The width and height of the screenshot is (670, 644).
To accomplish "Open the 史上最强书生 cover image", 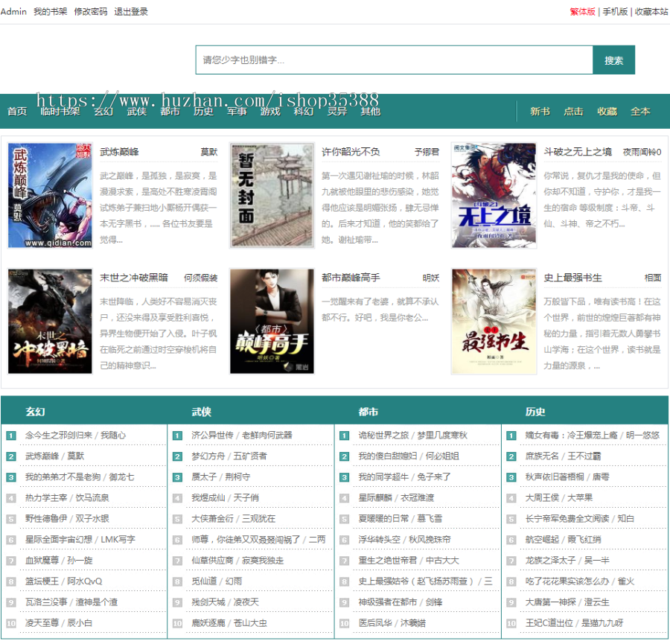I will pyautogui.click(x=494, y=321).
